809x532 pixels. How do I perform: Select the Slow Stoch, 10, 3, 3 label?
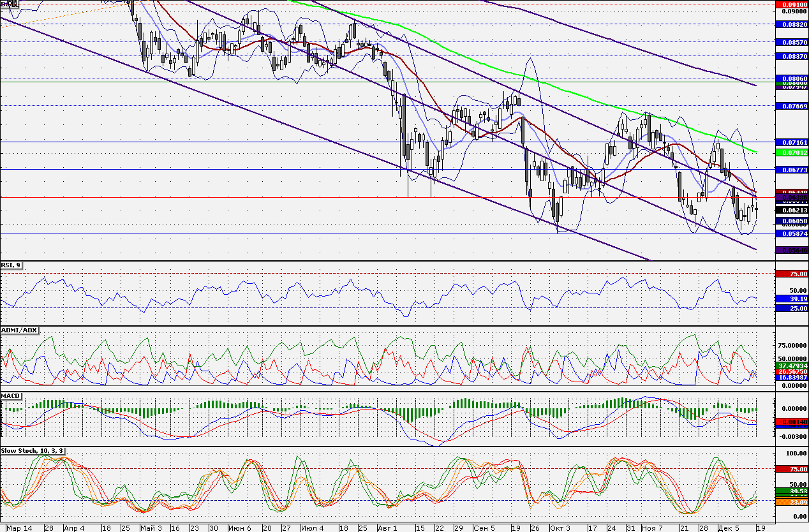tap(33, 450)
